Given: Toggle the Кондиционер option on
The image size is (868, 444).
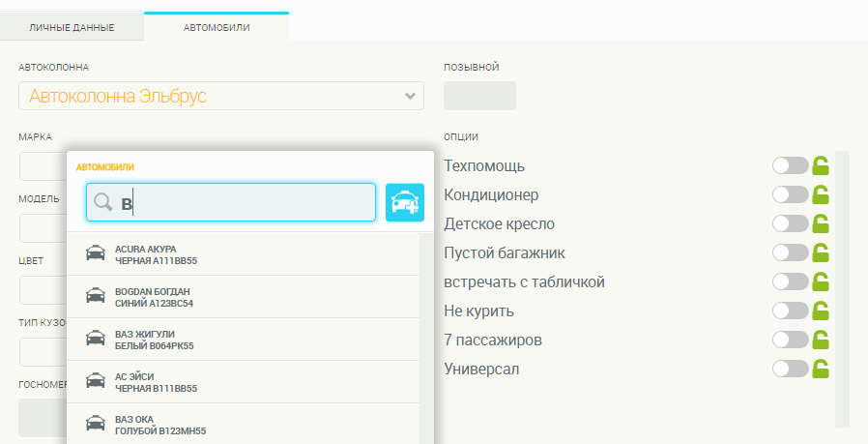Looking at the screenshot, I should (x=790, y=195).
